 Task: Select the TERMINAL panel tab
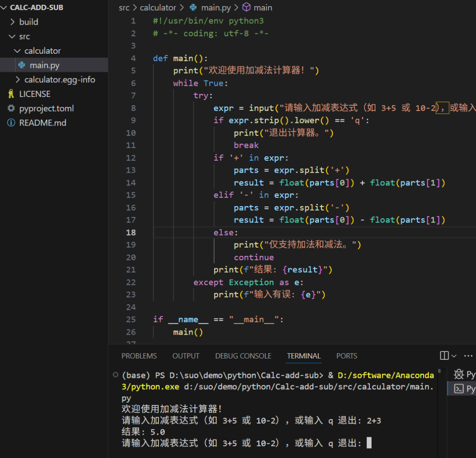pyautogui.click(x=304, y=356)
